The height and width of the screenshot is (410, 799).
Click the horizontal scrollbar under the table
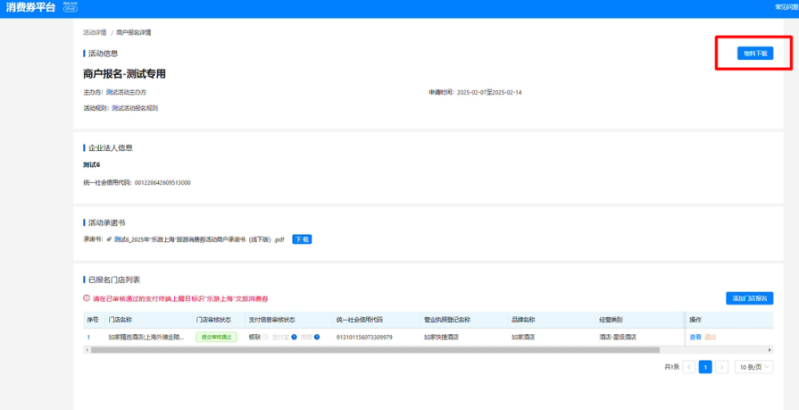(x=380, y=350)
